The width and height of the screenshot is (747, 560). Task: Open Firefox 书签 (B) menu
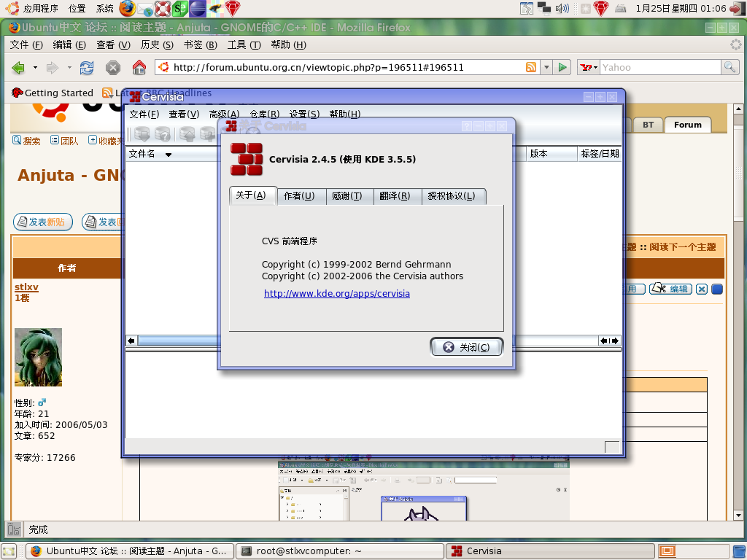tap(201, 44)
